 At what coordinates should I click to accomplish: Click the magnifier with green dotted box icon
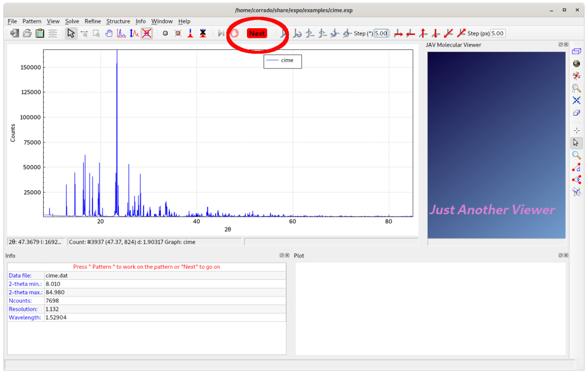pos(577,88)
